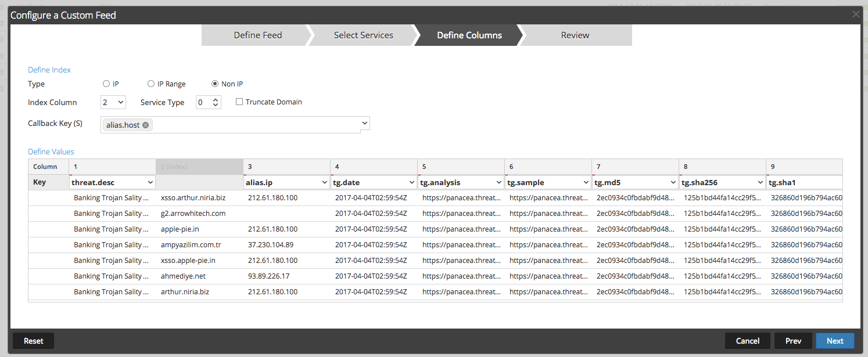Viewport: 868px width, 357px height.
Task: Click the Next button
Action: click(x=835, y=341)
